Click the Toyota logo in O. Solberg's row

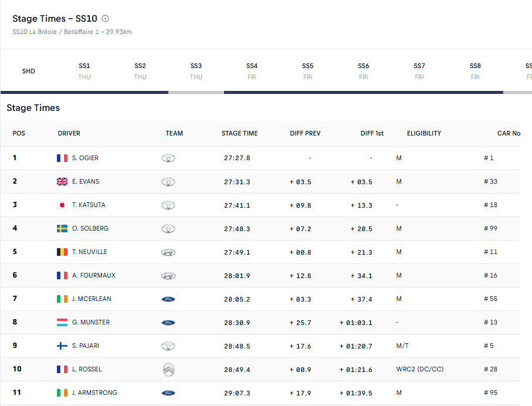(x=168, y=229)
